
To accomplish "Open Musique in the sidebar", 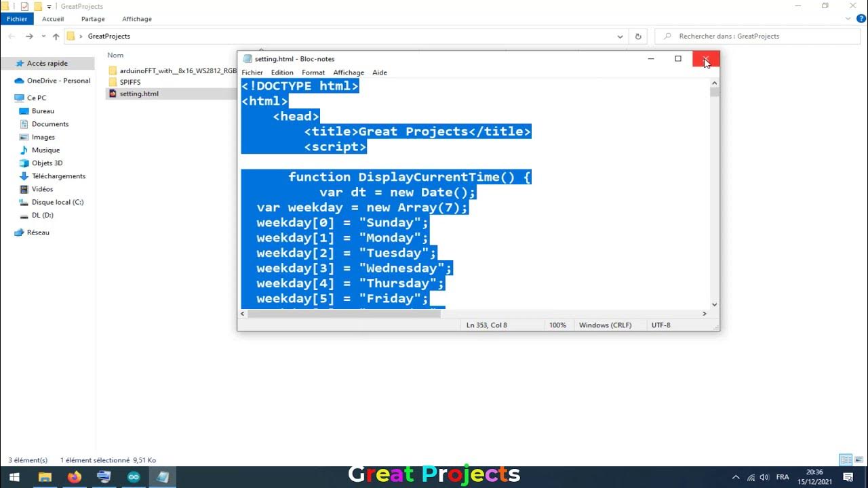I will point(45,150).
